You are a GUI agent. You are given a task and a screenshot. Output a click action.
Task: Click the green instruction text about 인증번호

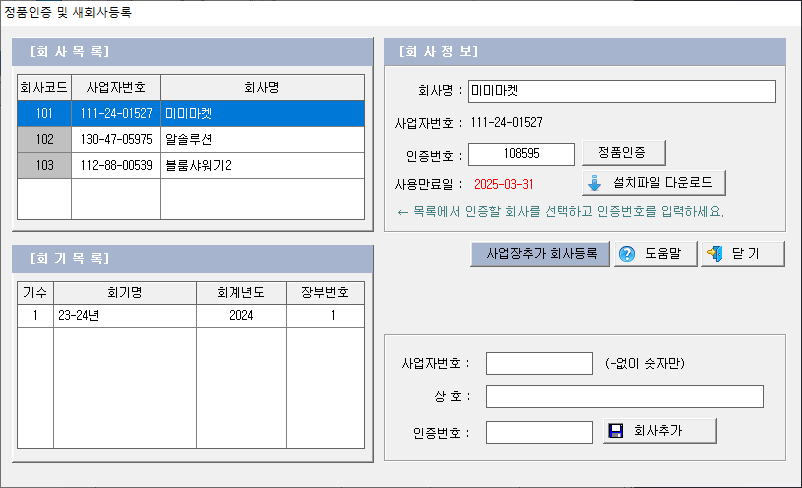tap(561, 212)
